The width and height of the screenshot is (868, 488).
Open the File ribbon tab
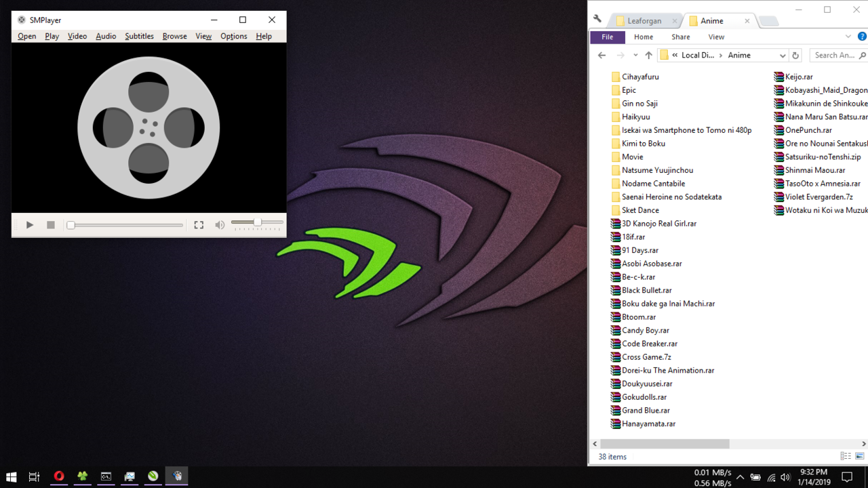[x=608, y=37]
